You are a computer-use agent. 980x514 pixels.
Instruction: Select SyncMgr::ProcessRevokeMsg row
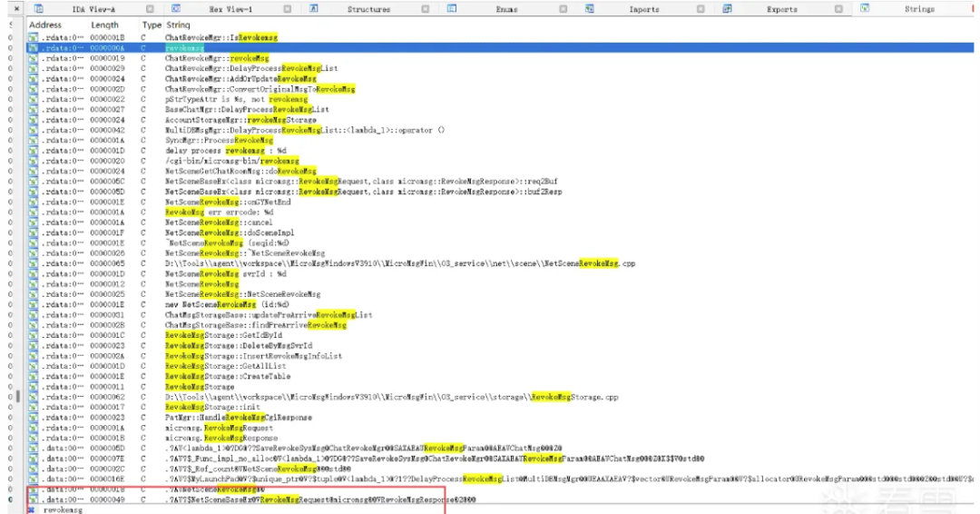[500, 140]
